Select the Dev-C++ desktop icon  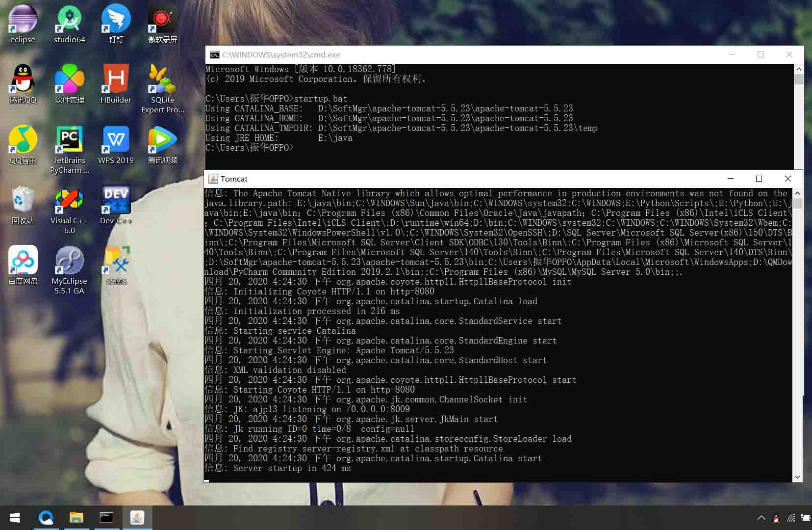(x=116, y=205)
